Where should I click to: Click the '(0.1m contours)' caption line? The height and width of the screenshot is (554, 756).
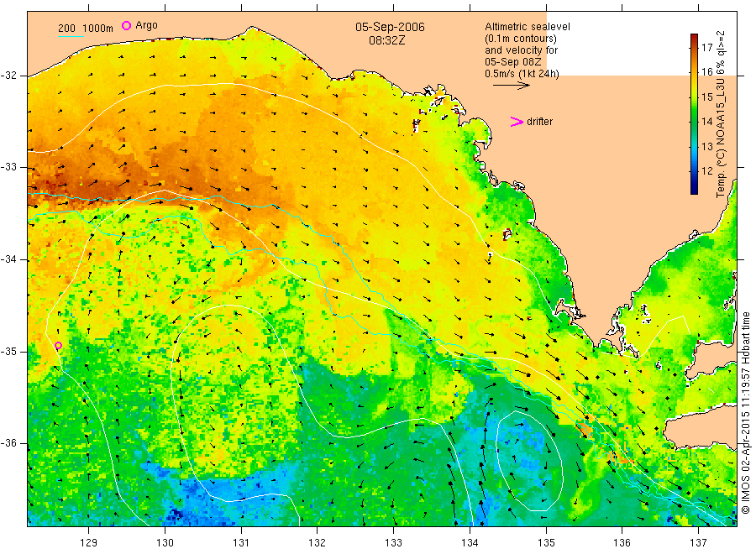pos(521,39)
